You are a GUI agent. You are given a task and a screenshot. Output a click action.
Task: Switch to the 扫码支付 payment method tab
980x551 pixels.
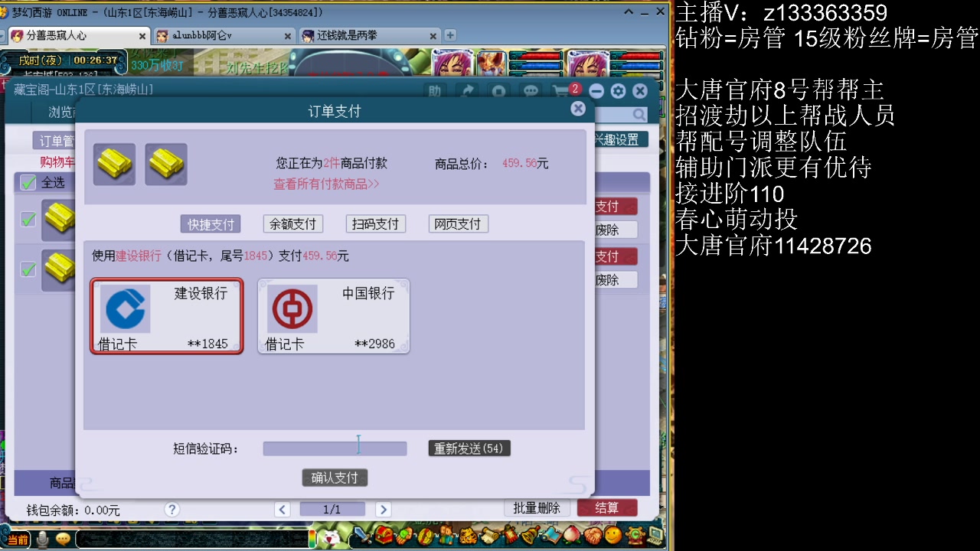tap(375, 223)
